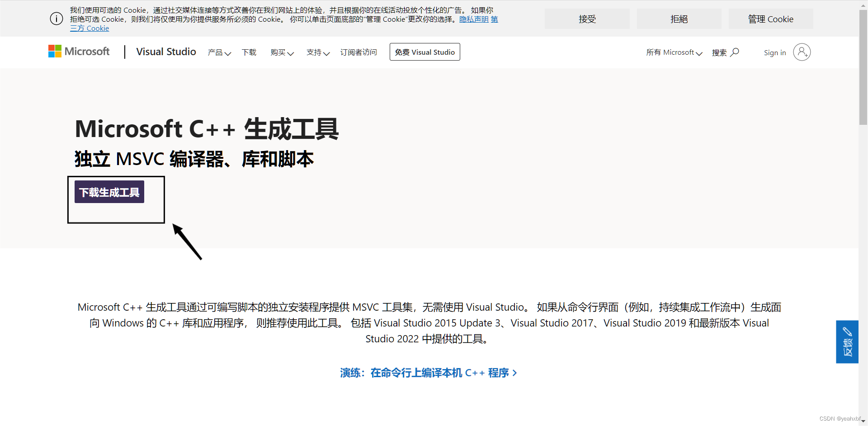Reject cookies with 拒绝 button
Viewport: 868px width, 426px height.
point(679,19)
